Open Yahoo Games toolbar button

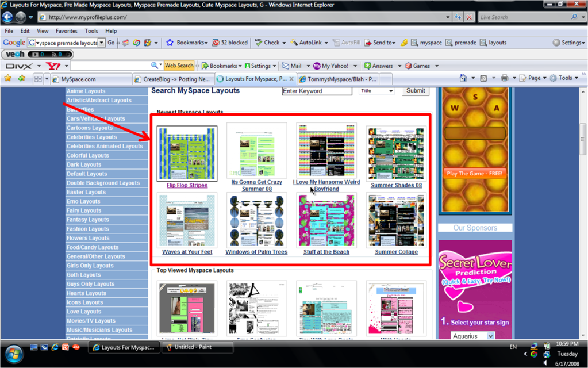click(417, 66)
